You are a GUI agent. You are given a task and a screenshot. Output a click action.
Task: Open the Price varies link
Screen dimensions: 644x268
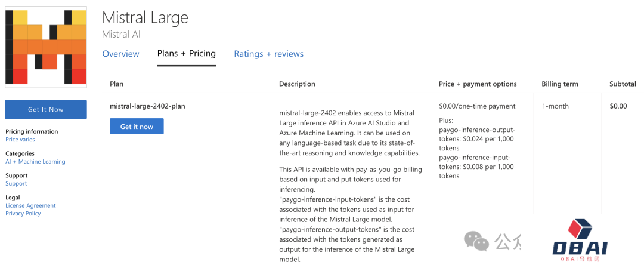click(20, 140)
